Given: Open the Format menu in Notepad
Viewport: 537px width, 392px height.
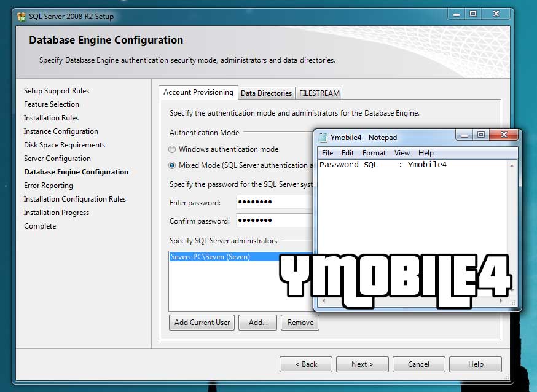Looking at the screenshot, I should click(374, 153).
